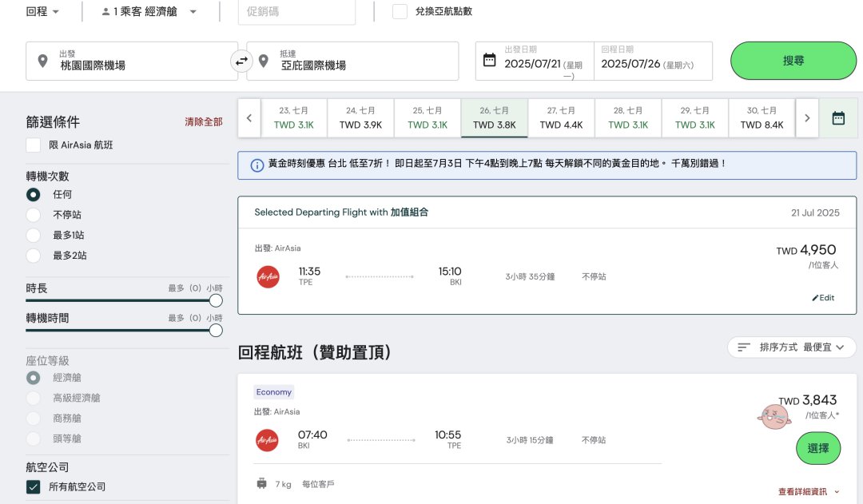Click the arrival location pin icon

click(x=264, y=61)
